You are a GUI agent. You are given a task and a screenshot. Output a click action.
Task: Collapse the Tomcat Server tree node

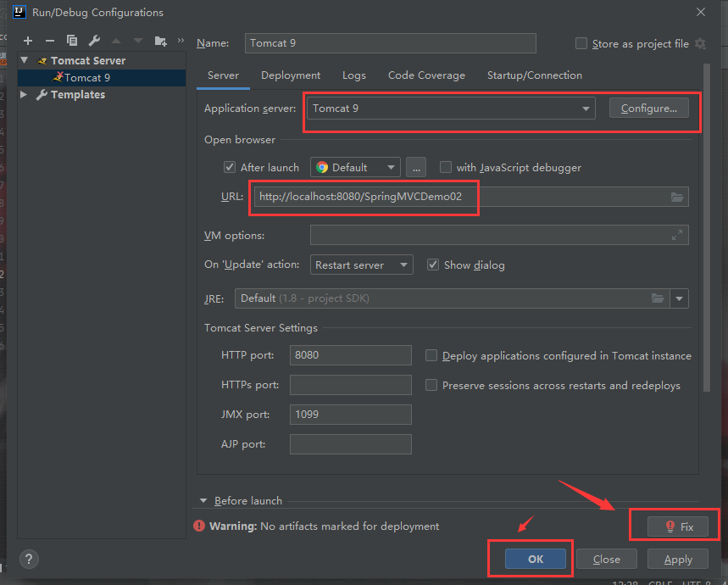[25, 60]
